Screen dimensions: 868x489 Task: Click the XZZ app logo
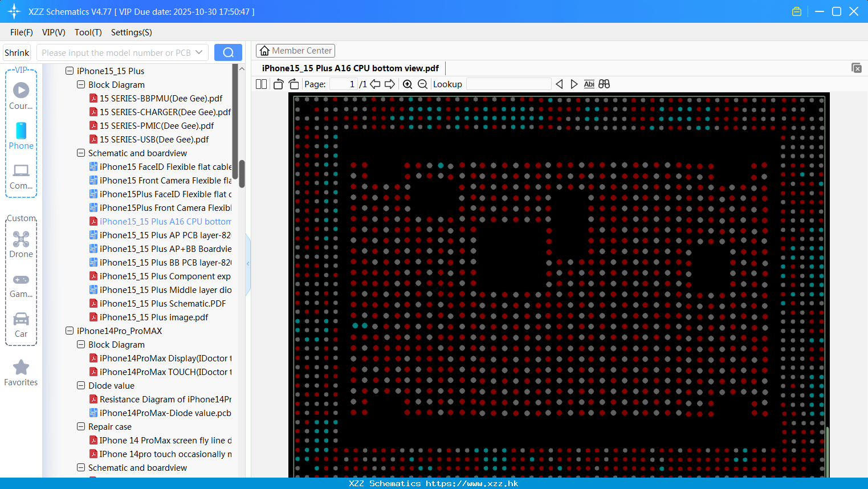coord(14,11)
